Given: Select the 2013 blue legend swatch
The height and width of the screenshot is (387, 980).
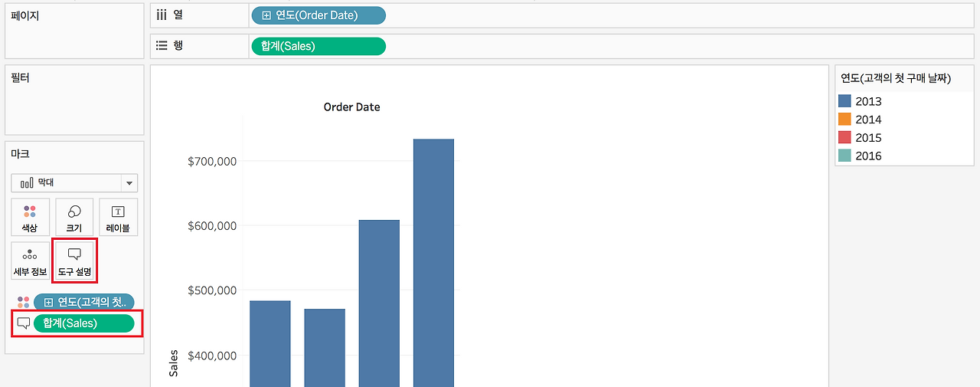Looking at the screenshot, I should (845, 101).
